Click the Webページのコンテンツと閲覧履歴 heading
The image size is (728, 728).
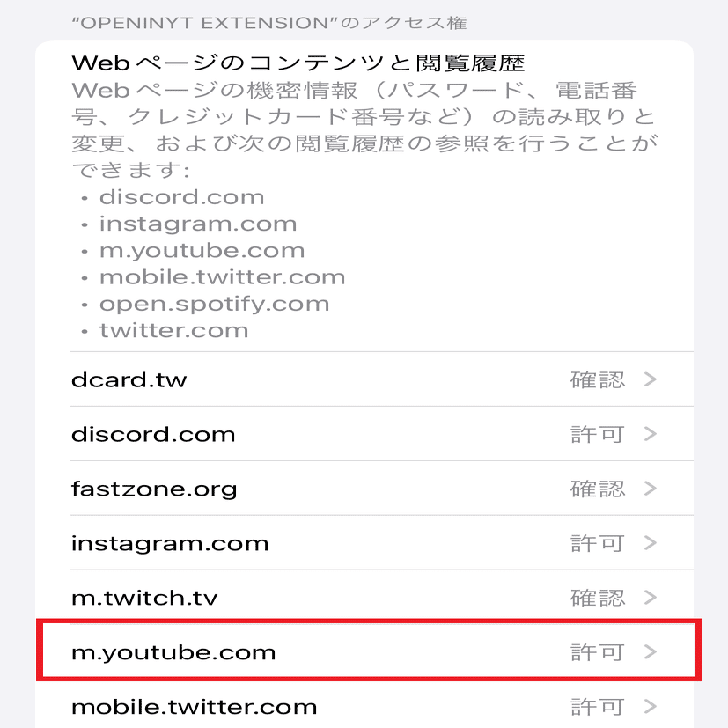point(298,63)
